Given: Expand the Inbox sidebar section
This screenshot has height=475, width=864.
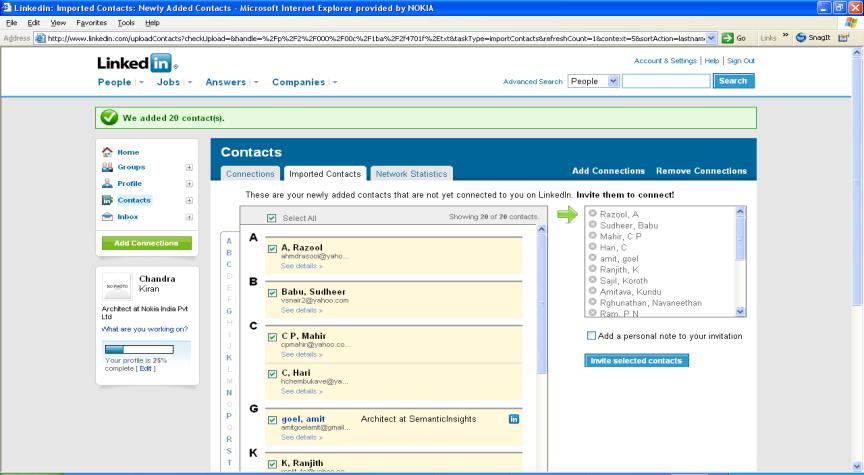Looking at the screenshot, I should [189, 217].
